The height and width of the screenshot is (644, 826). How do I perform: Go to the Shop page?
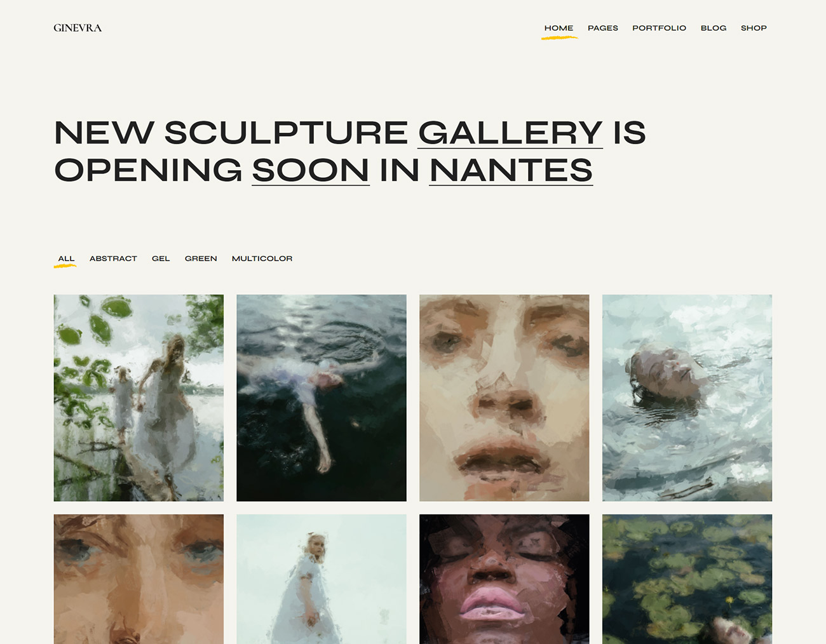(x=754, y=28)
